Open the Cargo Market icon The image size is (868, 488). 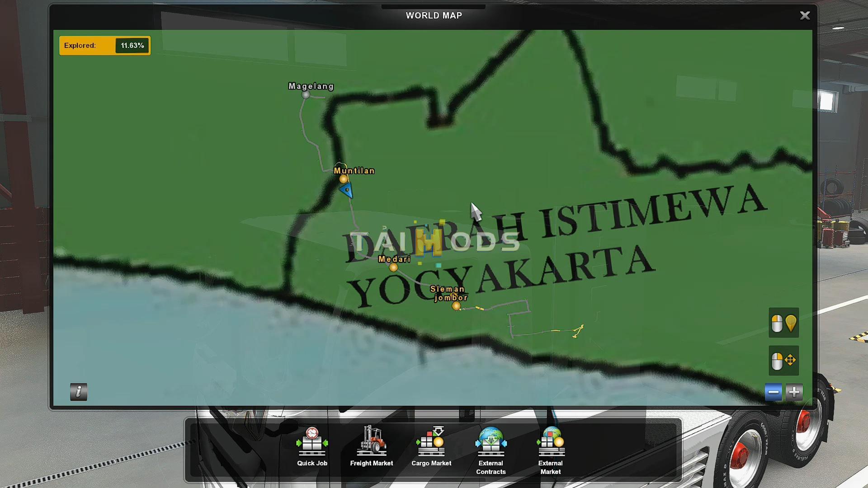(431, 441)
